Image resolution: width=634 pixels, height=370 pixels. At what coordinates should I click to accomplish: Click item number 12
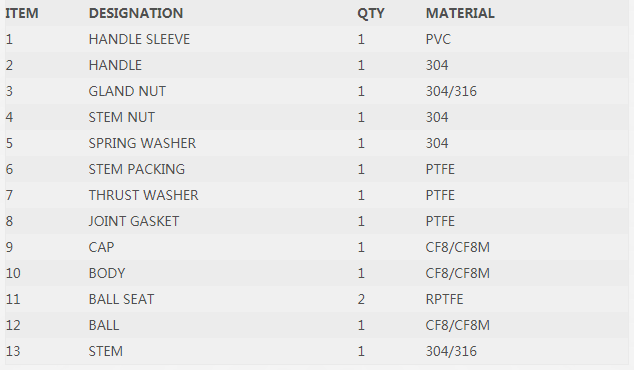[x=13, y=325]
